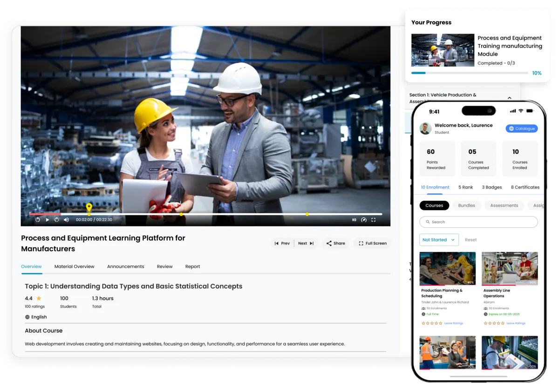This screenshot has height=392, width=559.
Task: Click Leave Ratings for Assembly Line Operations
Action: [516, 323]
